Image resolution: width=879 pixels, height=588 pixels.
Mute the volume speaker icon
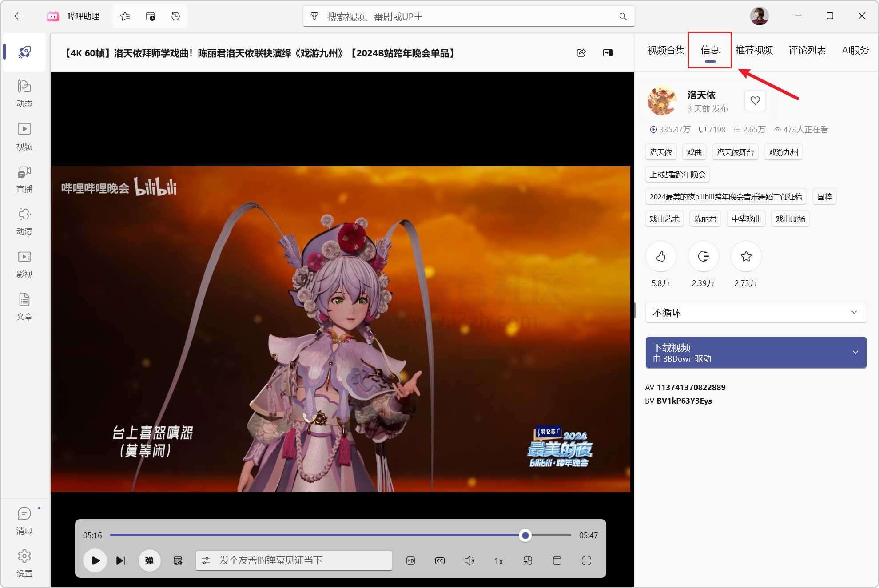(x=469, y=560)
